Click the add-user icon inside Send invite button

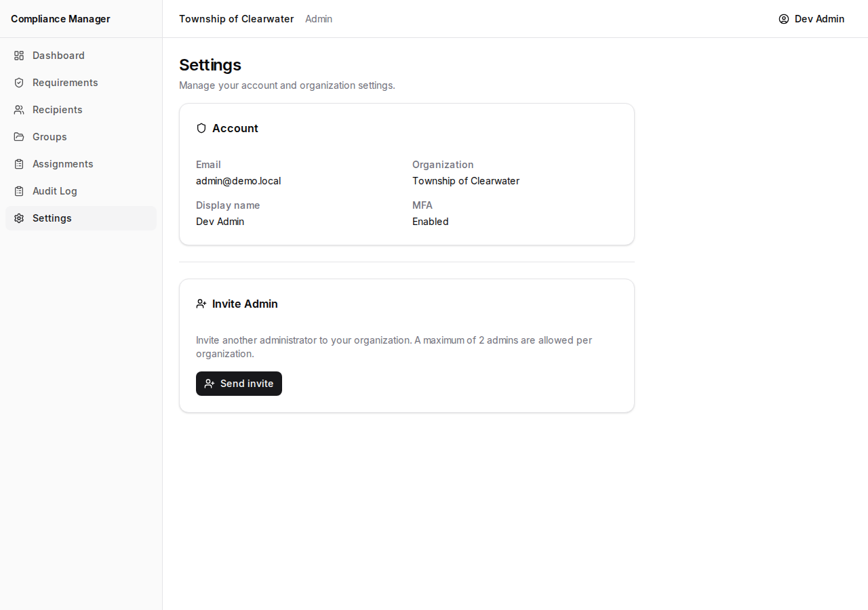[210, 384]
